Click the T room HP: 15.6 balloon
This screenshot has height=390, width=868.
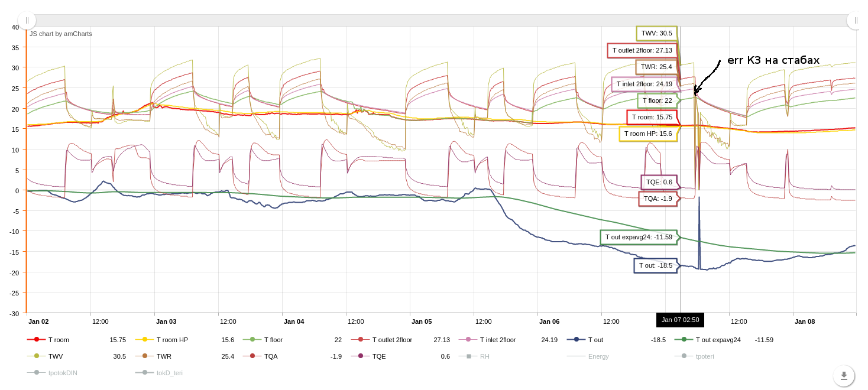point(648,134)
